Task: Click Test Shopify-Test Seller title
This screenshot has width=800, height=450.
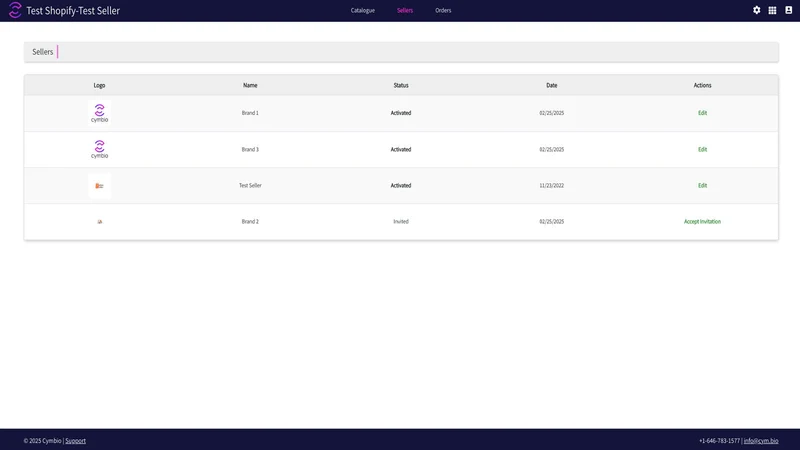Action: (x=73, y=10)
